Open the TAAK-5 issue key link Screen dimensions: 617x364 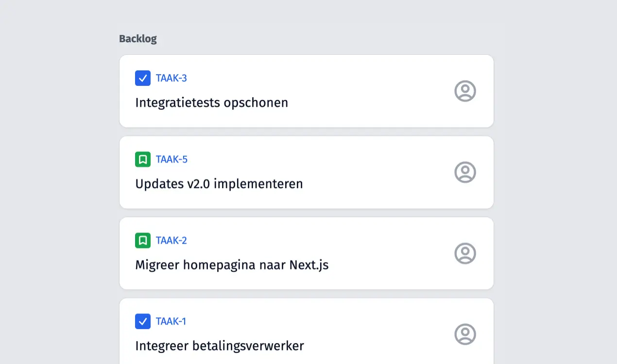(x=171, y=159)
